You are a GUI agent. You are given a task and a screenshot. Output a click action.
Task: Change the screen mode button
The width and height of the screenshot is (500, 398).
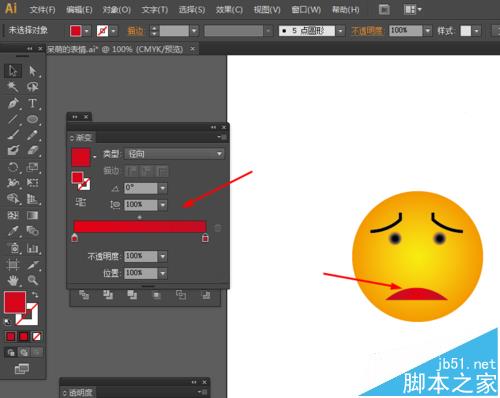coord(22,369)
